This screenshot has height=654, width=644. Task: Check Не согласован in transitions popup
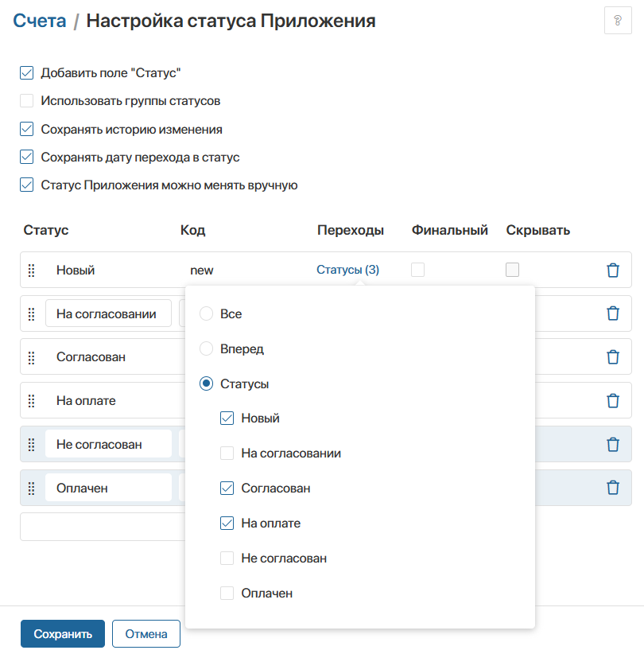pos(227,558)
